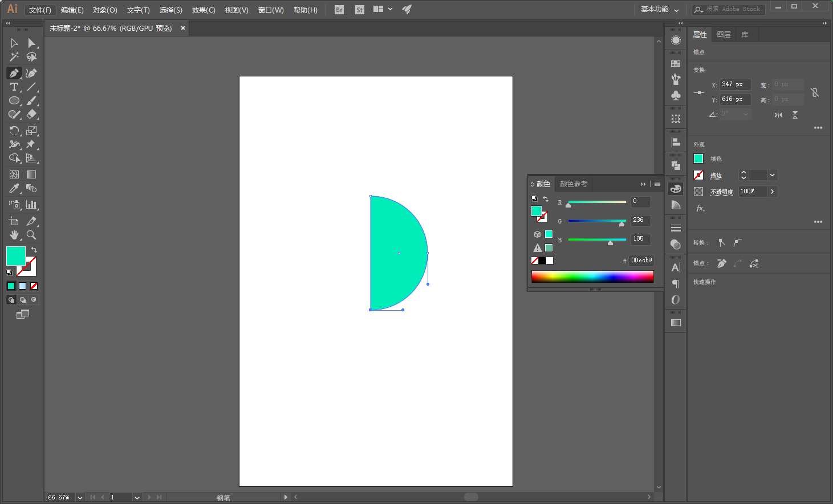This screenshot has width=833, height=504.
Task: Flip selection along horizontal axis
Action: pyautogui.click(x=778, y=115)
